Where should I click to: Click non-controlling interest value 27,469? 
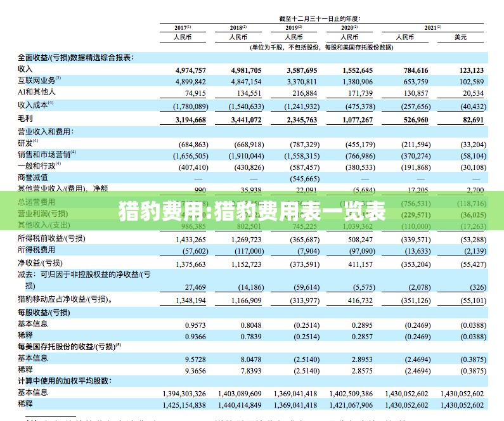point(195,287)
